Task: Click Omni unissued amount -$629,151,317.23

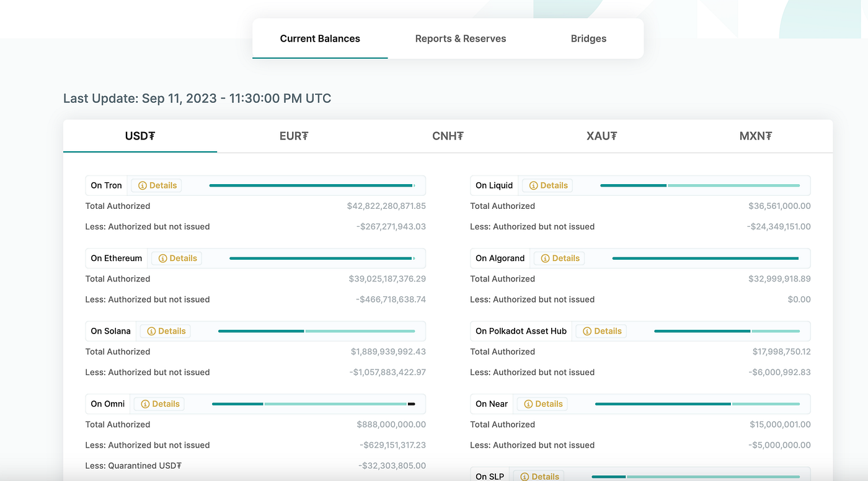Action: point(393,445)
